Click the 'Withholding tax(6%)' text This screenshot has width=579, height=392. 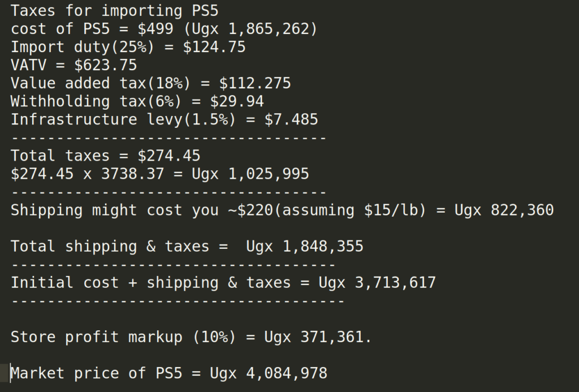pyautogui.click(x=96, y=102)
